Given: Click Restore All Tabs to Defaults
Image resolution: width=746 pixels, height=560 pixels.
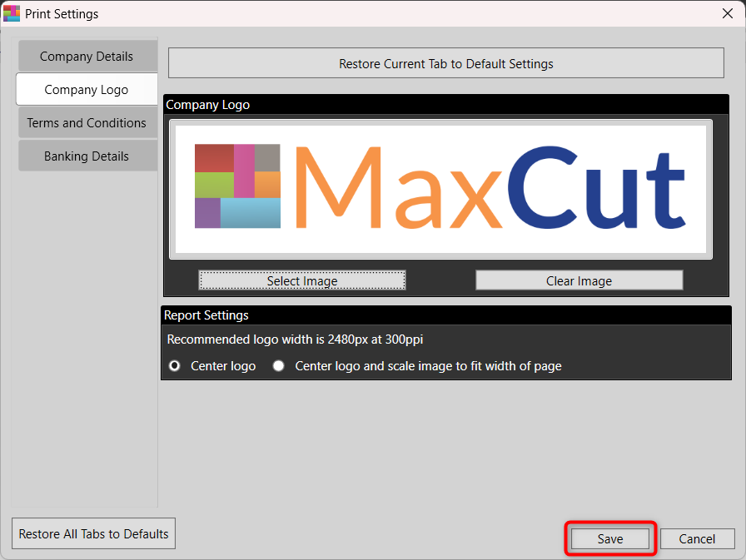Looking at the screenshot, I should click(x=94, y=533).
